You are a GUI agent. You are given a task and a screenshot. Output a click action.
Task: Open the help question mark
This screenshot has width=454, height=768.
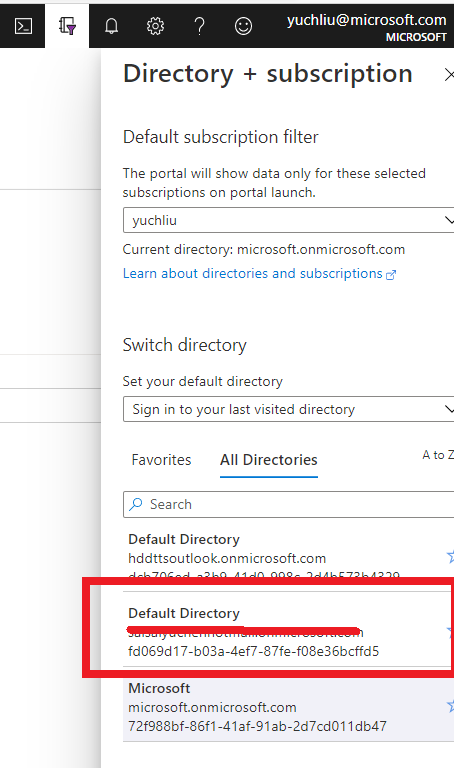click(199, 26)
